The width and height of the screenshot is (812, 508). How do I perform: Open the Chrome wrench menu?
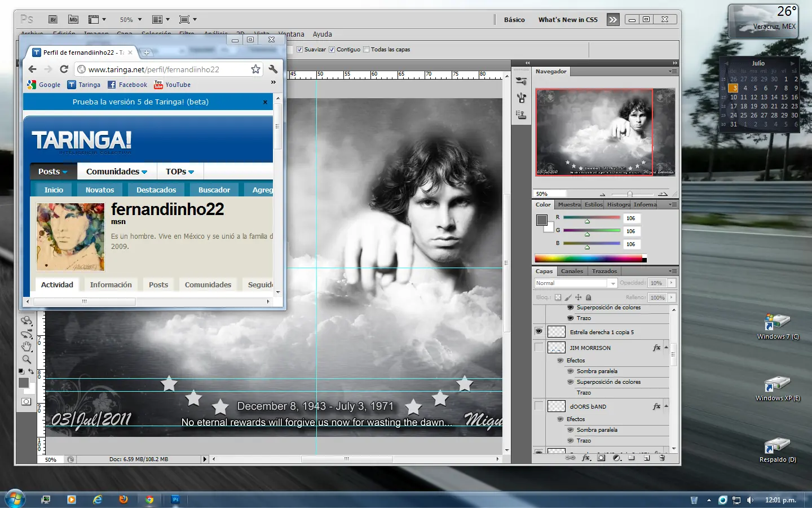pyautogui.click(x=273, y=69)
